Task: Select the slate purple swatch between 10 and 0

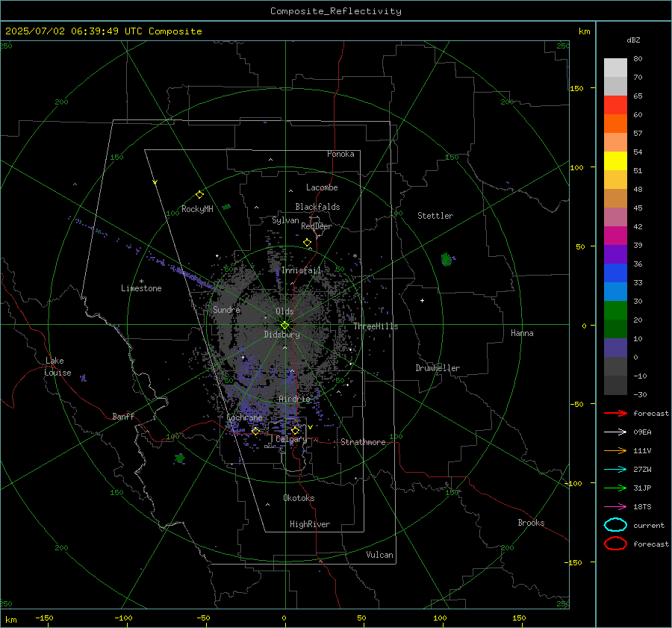Action: [x=615, y=348]
